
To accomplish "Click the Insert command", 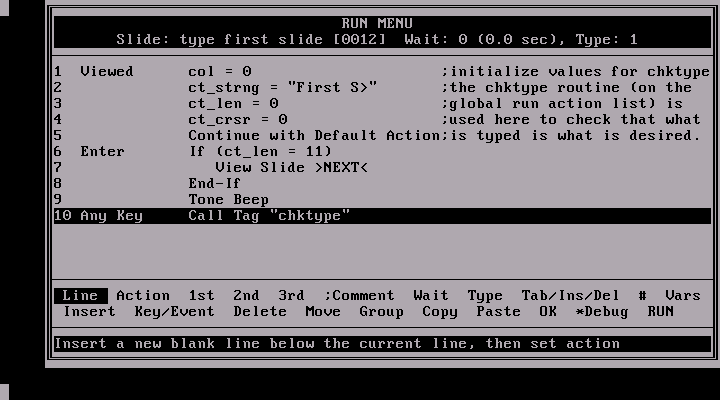I will (90, 311).
